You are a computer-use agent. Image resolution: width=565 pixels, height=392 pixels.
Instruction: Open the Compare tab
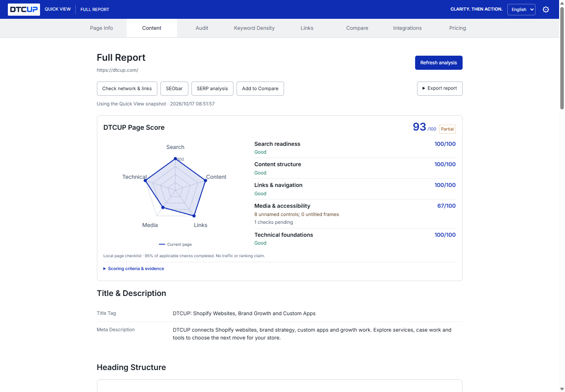click(357, 28)
